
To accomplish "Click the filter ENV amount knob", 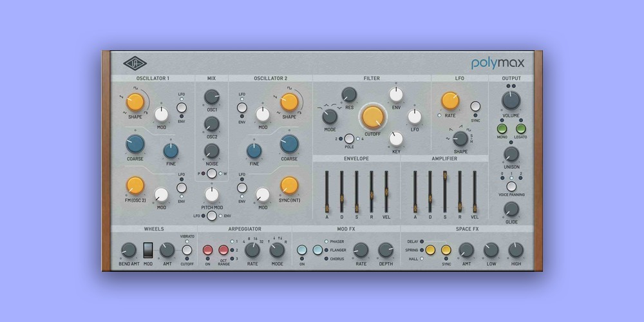I will [x=396, y=95].
